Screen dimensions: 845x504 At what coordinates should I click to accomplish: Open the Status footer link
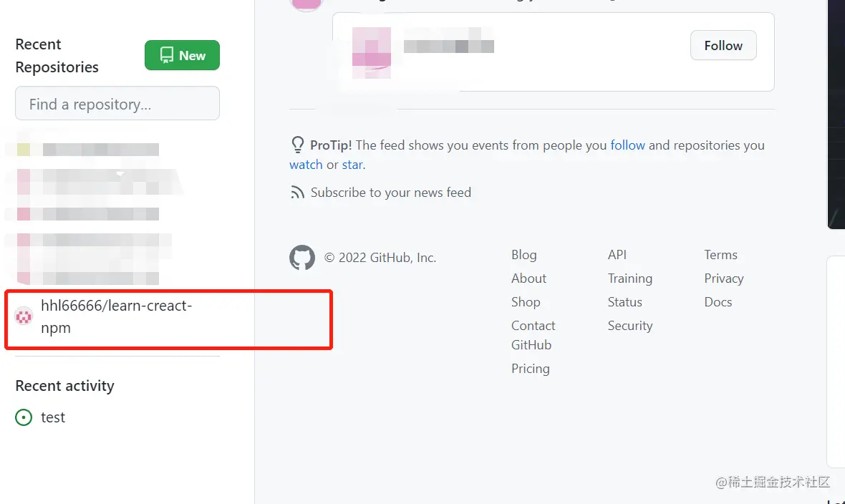pos(625,302)
